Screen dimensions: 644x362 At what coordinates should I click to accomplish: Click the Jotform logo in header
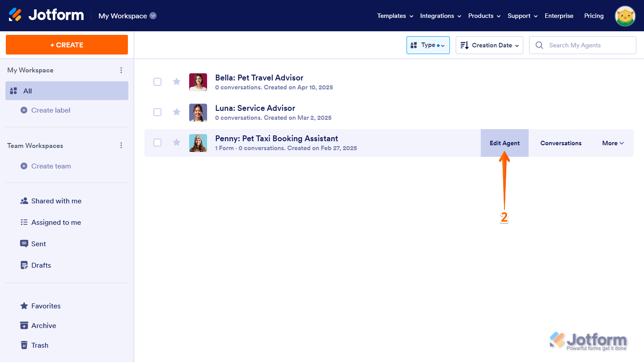click(x=47, y=15)
